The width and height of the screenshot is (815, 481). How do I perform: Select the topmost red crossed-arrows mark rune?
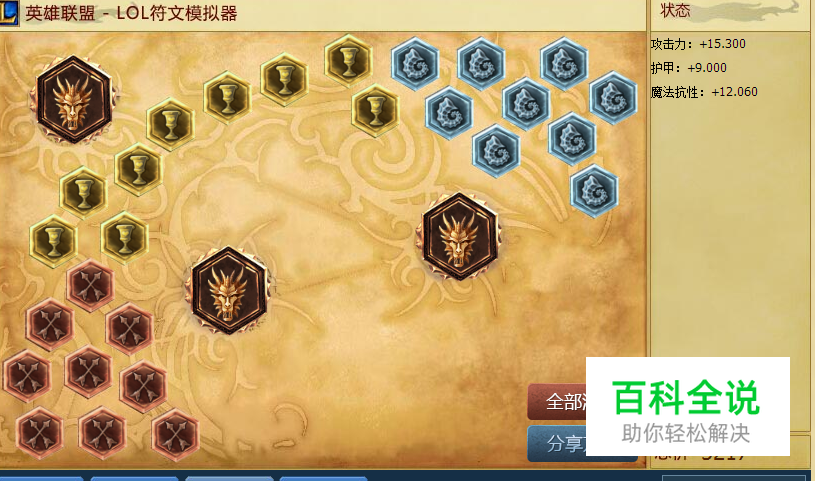pos(90,285)
